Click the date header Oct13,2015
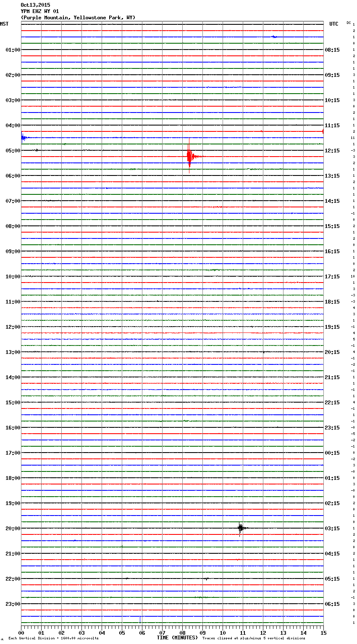The width and height of the screenshot is (357, 644). click(35, 5)
